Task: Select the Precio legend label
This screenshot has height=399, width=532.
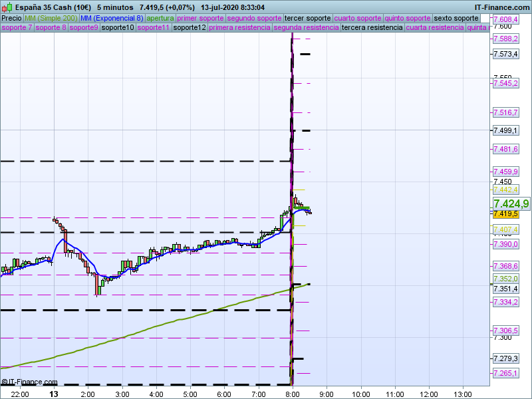Action: click(11, 18)
